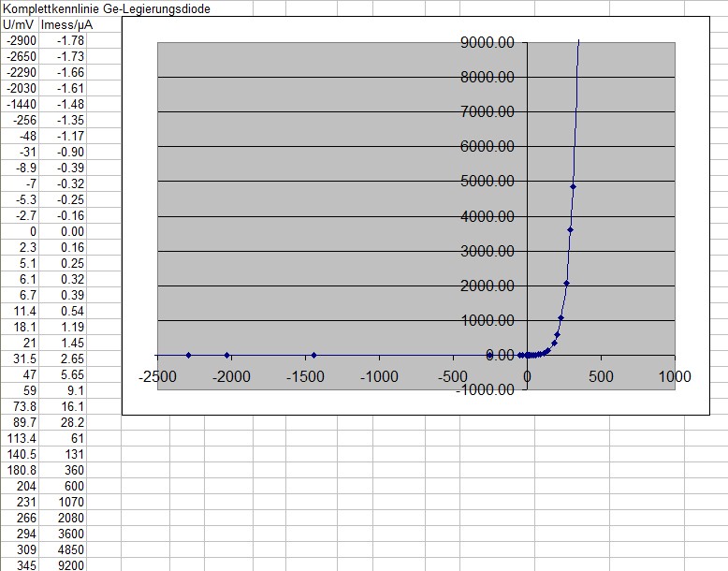Click the voltage cell 31.5
This screenshot has width=728, height=571.
click(x=20, y=359)
